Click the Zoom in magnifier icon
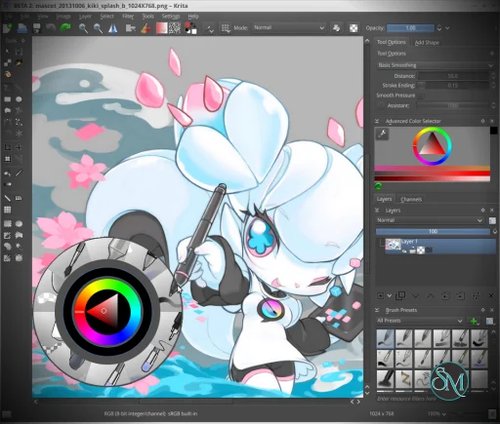 tap(84, 28)
